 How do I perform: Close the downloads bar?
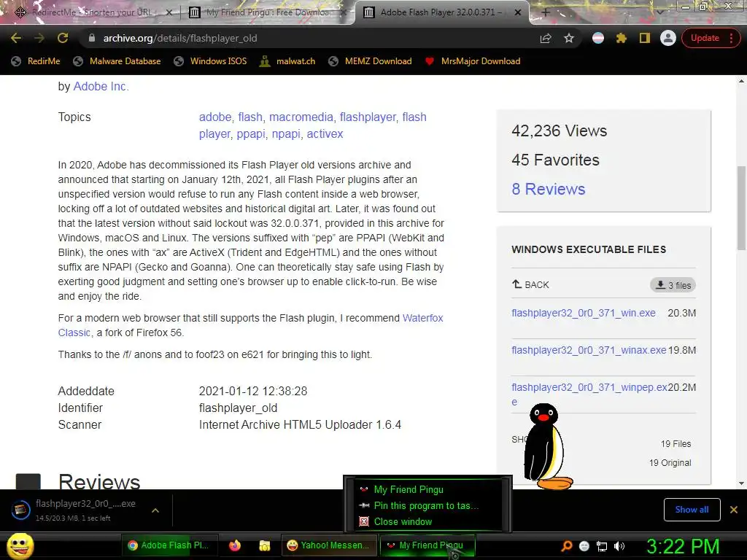[x=734, y=510]
